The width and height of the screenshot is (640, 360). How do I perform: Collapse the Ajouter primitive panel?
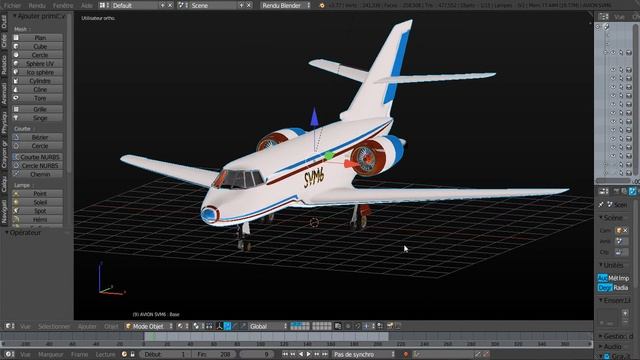(39, 16)
